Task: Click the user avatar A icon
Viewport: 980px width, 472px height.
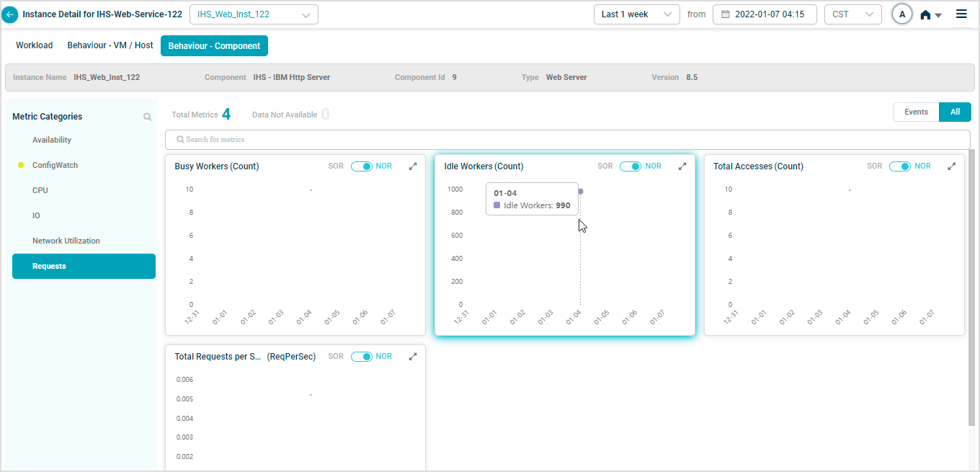Action: [x=902, y=14]
